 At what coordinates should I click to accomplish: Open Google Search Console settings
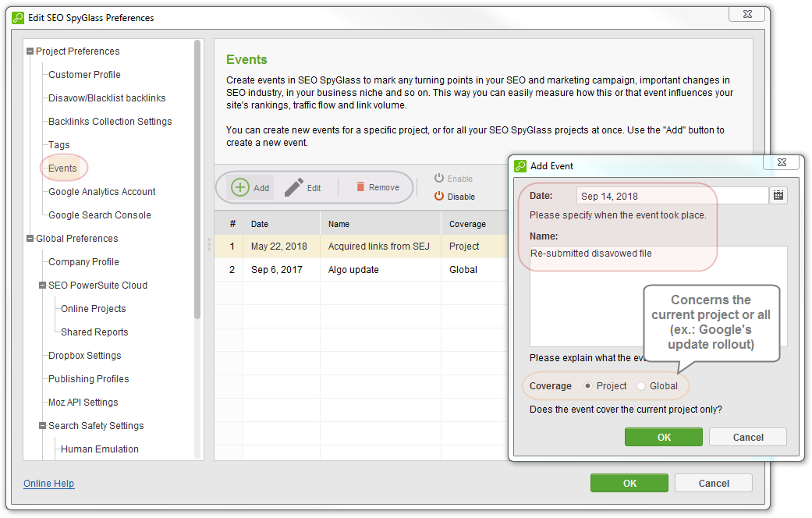coord(100,215)
